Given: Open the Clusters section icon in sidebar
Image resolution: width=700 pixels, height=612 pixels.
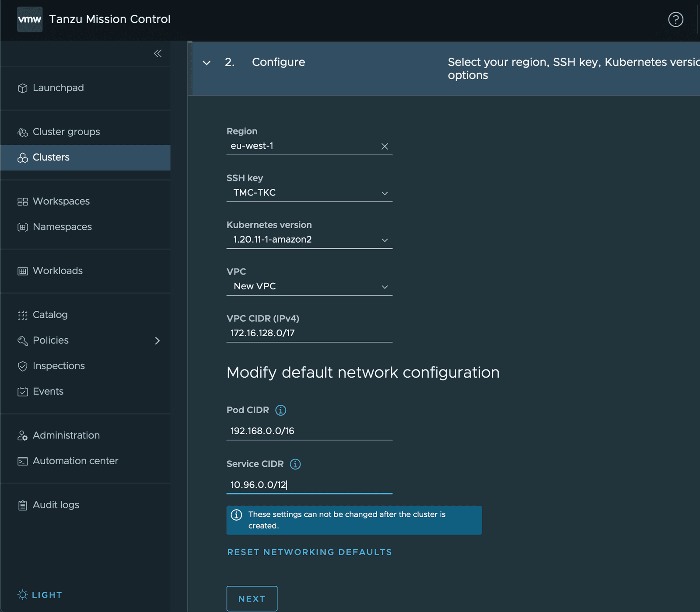Looking at the screenshot, I should click(x=22, y=157).
